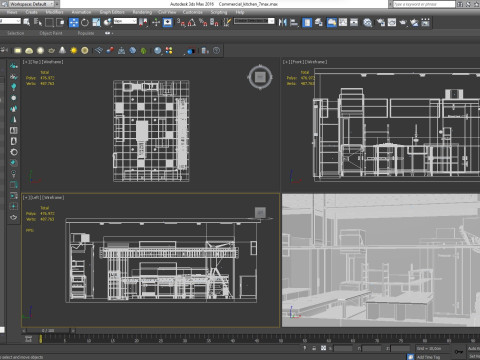Click the Select and Manipulate icon
Image resolution: width=480 pixels, height=360 pixels.
(x=156, y=23)
